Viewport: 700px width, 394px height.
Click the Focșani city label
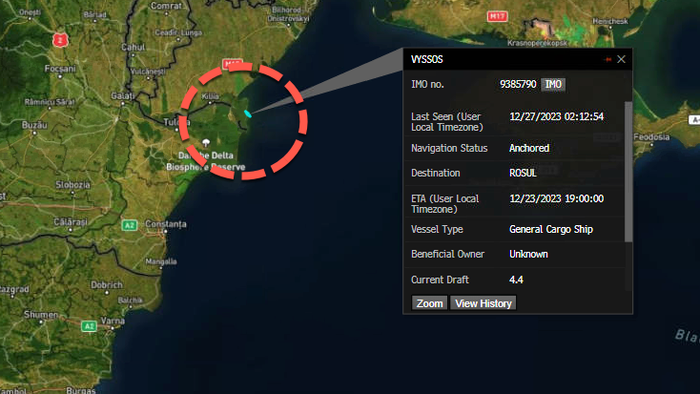(x=60, y=69)
